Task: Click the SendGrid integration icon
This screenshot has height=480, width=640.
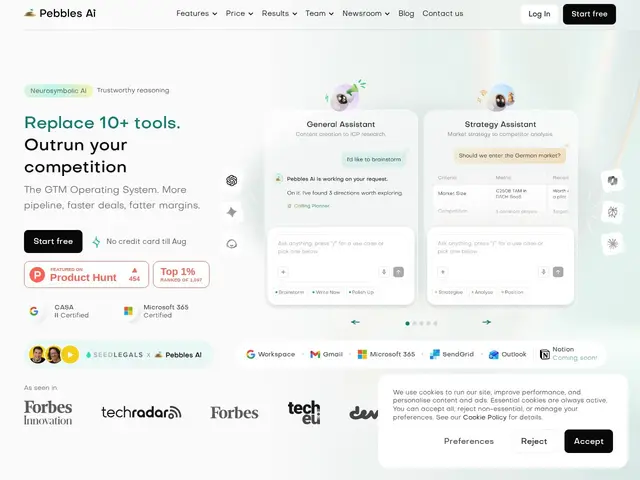Action: coord(435,354)
